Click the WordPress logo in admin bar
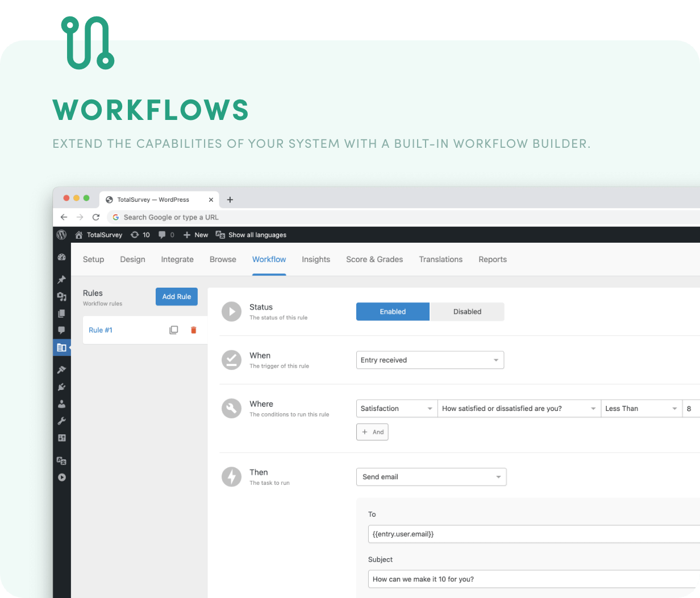The height and width of the screenshot is (598, 700). click(x=62, y=235)
